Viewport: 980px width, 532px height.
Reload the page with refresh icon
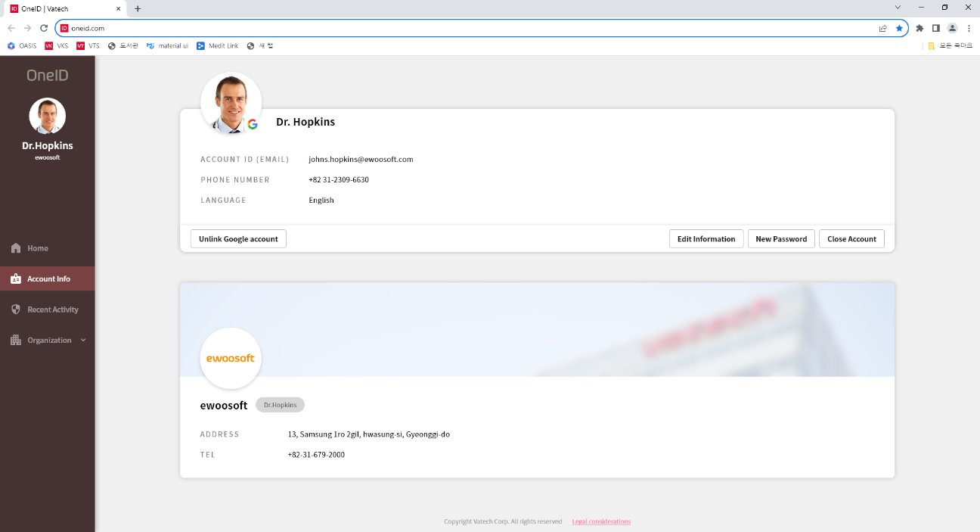click(x=44, y=28)
